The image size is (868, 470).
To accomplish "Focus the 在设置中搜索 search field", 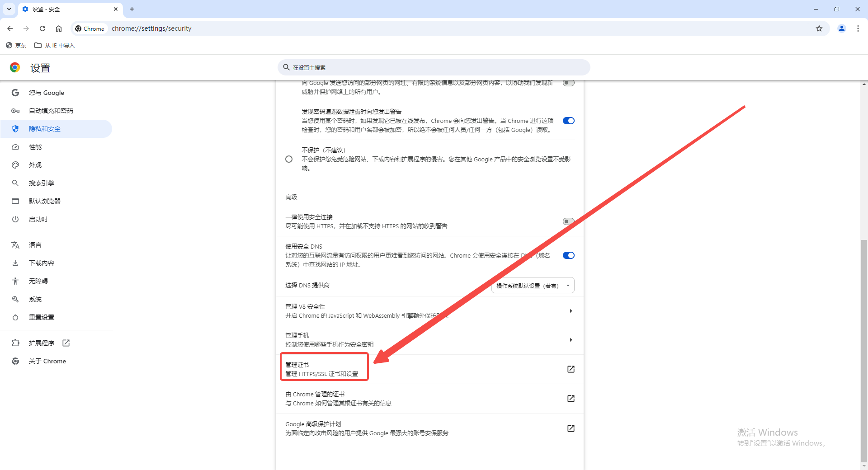I will 434,67.
